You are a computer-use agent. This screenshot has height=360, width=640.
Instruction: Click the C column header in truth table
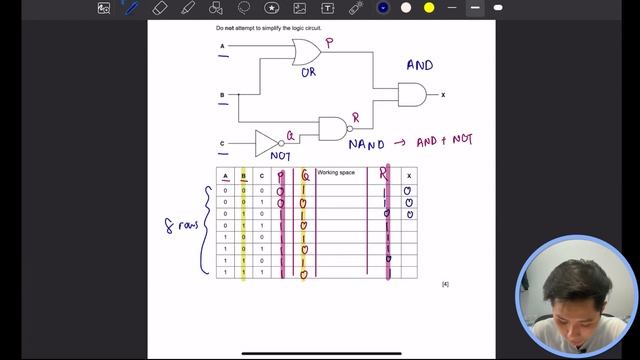[262, 176]
